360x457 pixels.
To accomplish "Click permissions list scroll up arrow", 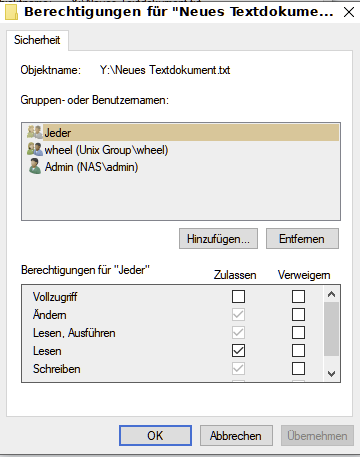I will click(331, 294).
